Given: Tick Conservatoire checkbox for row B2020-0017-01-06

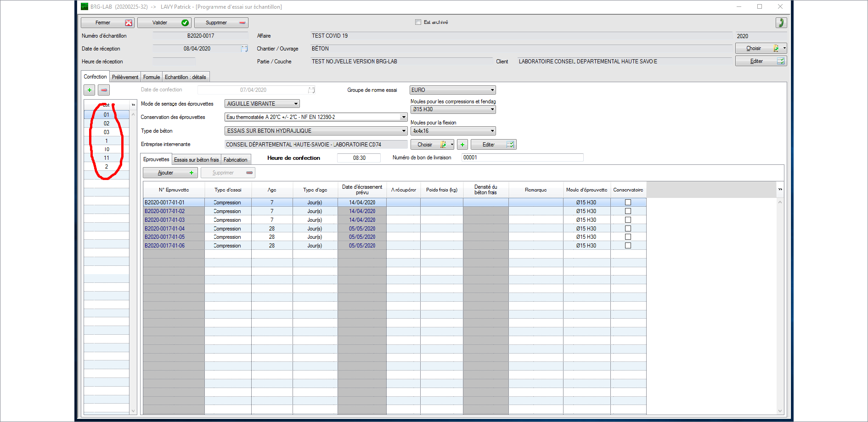Looking at the screenshot, I should click(628, 246).
